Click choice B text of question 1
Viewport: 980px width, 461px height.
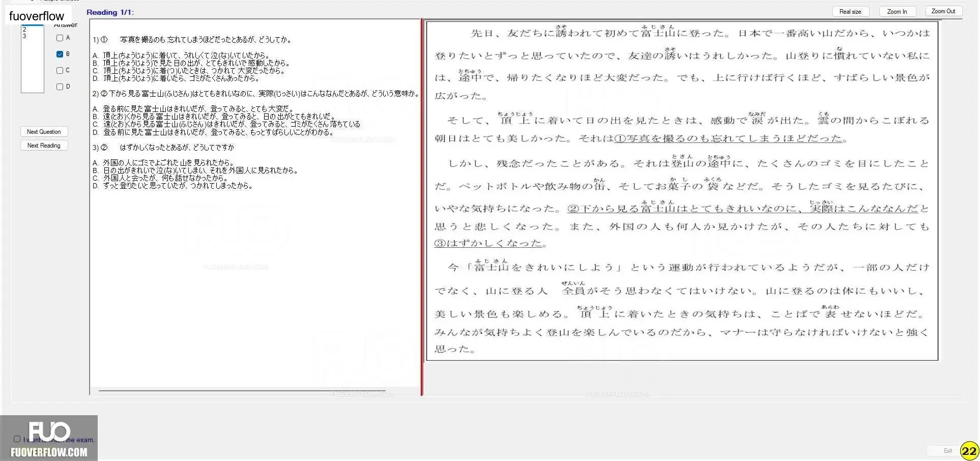point(191,63)
